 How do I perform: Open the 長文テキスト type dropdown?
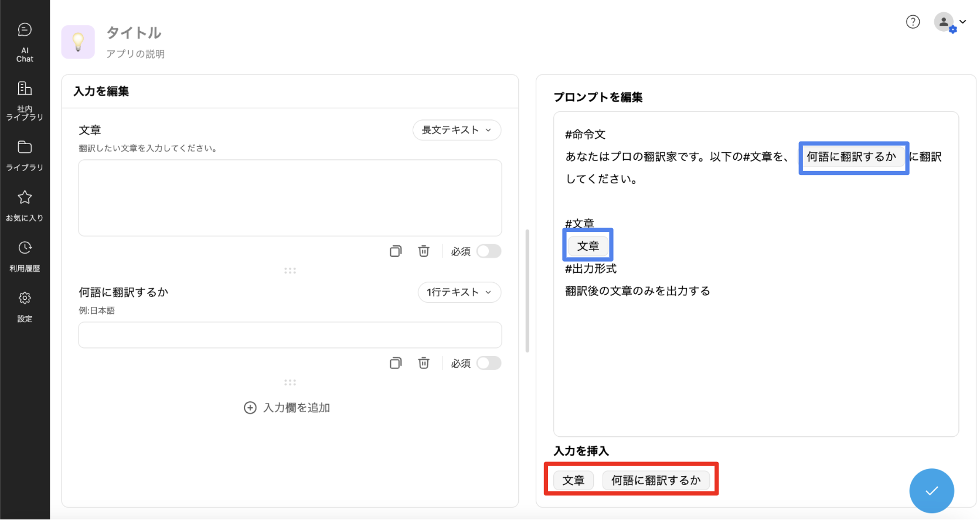(457, 130)
